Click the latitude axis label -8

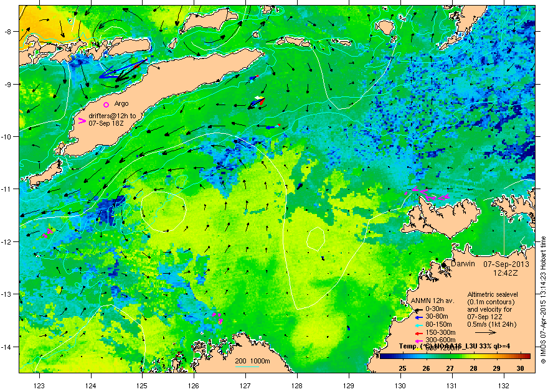click(x=9, y=31)
